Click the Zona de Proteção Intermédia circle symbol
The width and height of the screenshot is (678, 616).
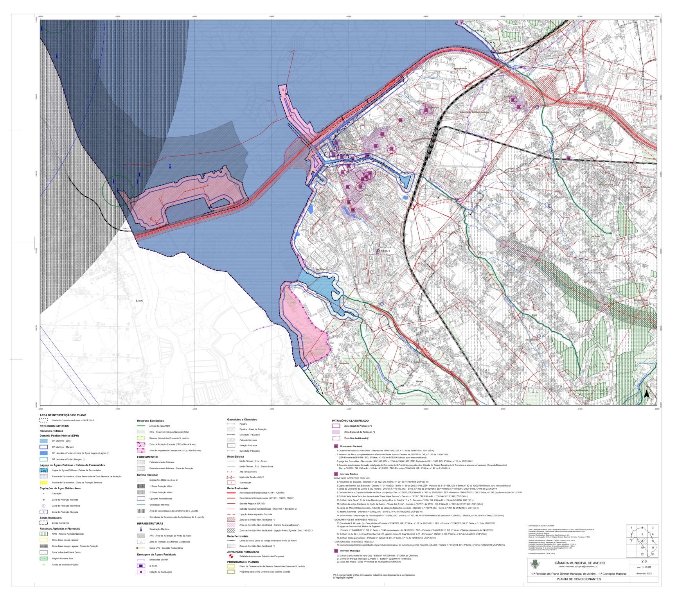(x=43, y=506)
